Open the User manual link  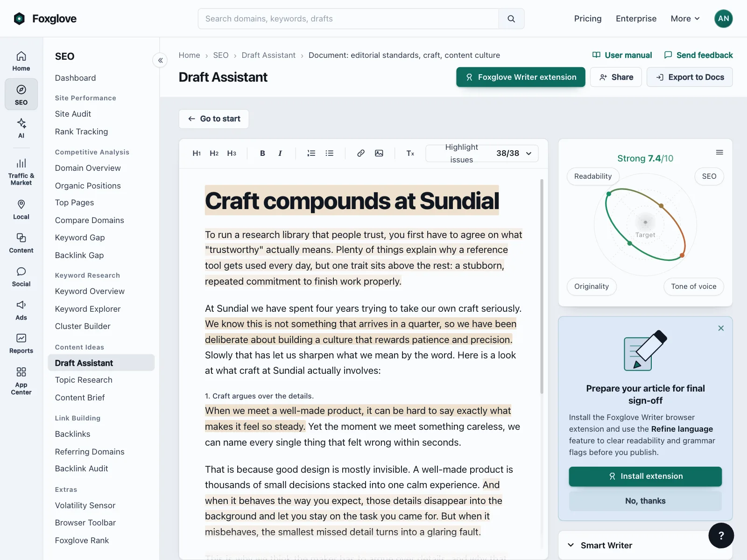pos(622,55)
